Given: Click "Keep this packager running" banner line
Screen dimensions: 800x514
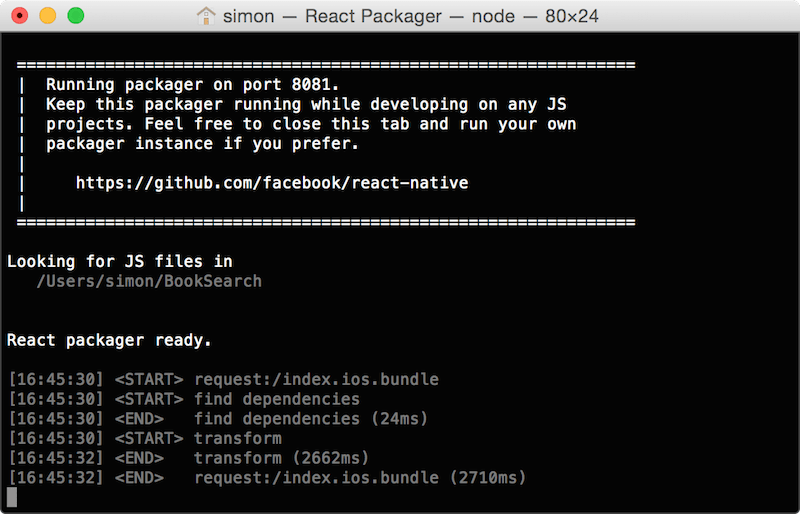Looking at the screenshot, I should click(306, 104).
